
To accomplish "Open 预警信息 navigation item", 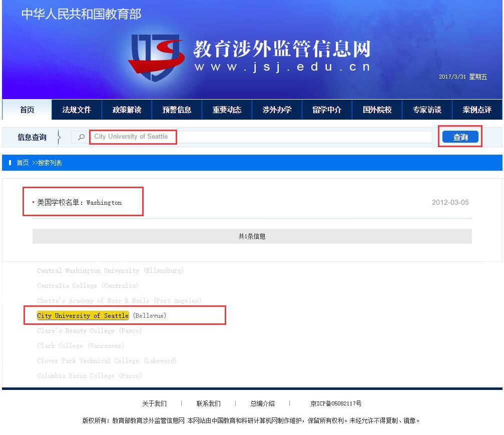I will [x=177, y=110].
